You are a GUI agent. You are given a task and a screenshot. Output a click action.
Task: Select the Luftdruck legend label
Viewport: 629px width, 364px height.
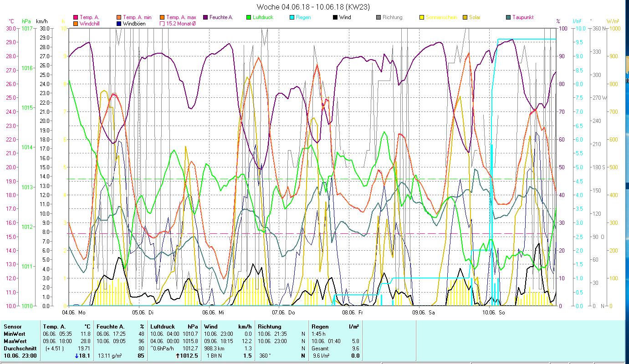click(263, 17)
